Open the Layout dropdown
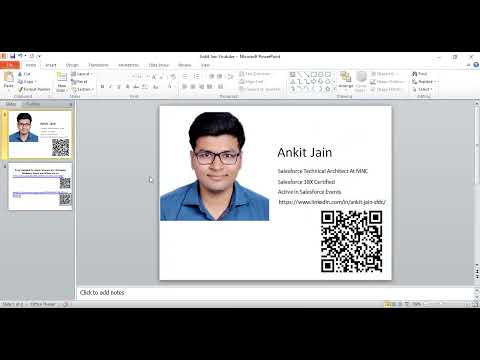The width and height of the screenshot is (480, 360). (x=82, y=74)
